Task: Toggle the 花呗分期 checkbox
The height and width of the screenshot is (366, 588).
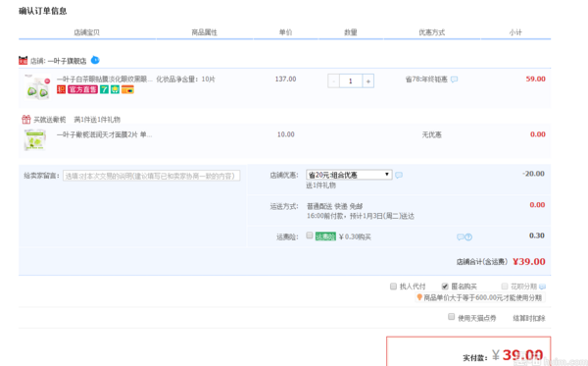Action: click(x=505, y=287)
